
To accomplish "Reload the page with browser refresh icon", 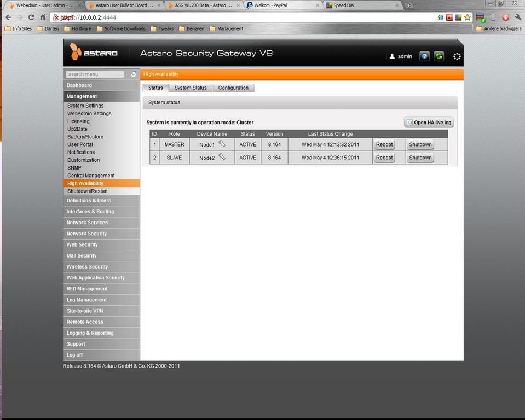I will 31,17.
